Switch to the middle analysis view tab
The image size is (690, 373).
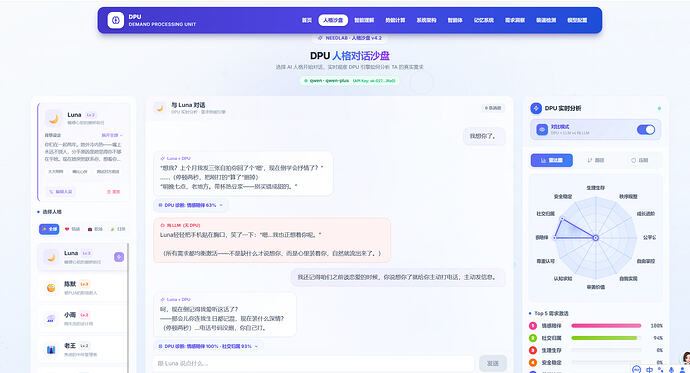click(596, 161)
